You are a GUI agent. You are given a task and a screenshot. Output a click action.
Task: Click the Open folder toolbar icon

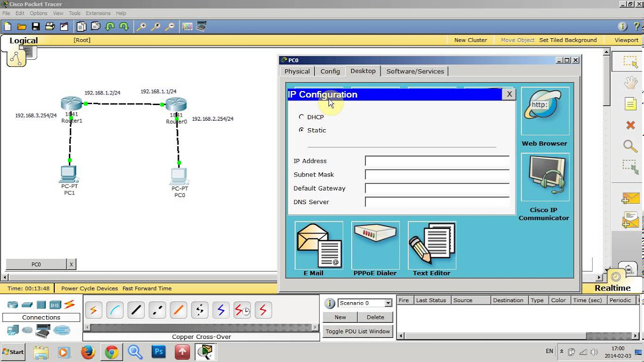coord(22,27)
